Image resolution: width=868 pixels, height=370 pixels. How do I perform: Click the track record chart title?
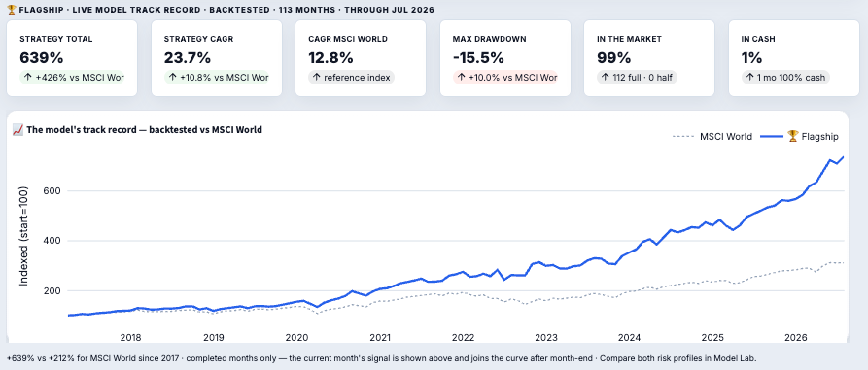[145, 130]
